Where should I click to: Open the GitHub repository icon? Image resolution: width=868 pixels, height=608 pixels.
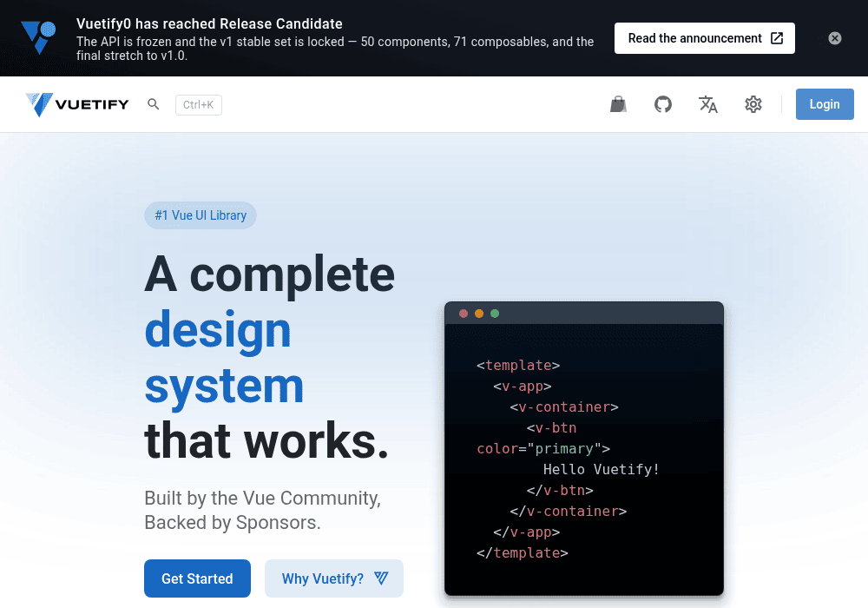coord(662,104)
